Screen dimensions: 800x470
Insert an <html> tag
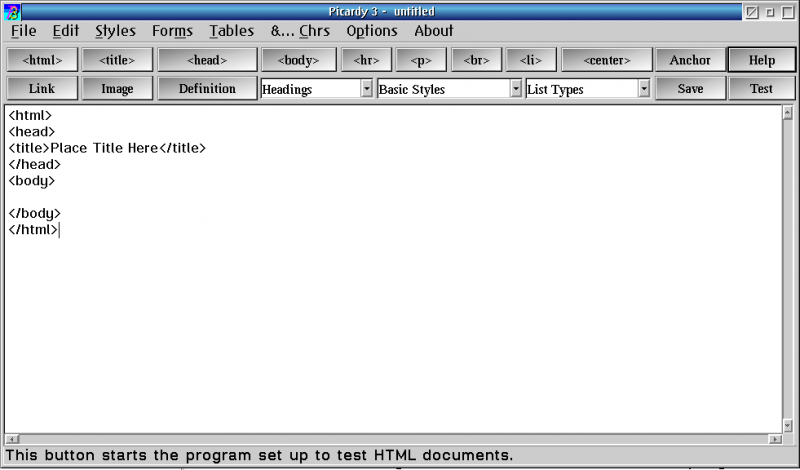[42, 60]
